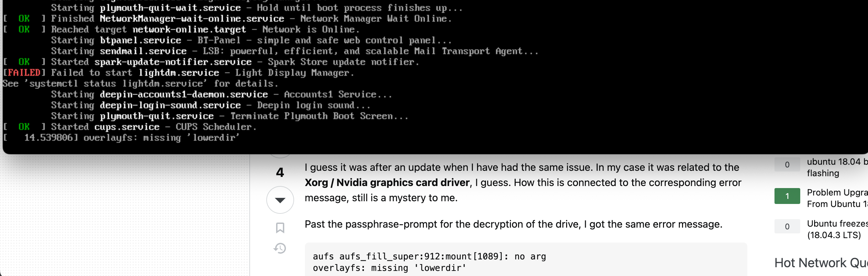Click the red FAILED lightdm.service line
868x276 pixels.
178,73
